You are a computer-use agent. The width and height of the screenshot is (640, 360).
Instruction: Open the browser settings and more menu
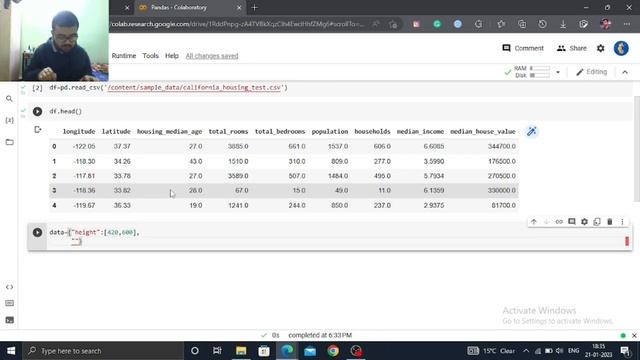(x=627, y=24)
